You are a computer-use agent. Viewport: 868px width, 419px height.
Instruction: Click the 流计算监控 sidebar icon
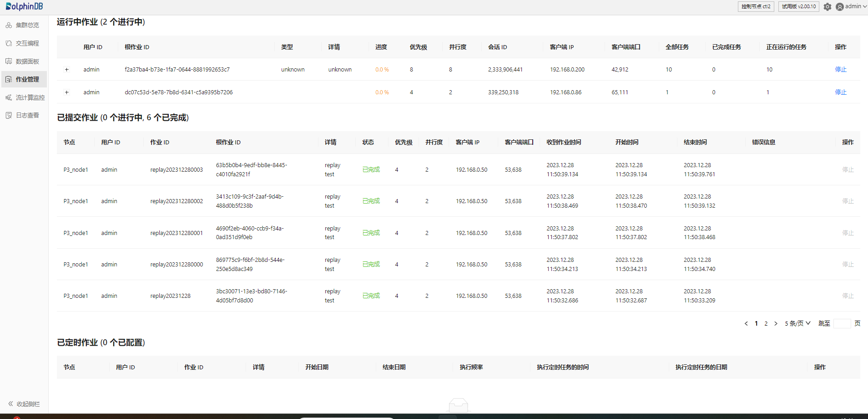[x=9, y=97]
